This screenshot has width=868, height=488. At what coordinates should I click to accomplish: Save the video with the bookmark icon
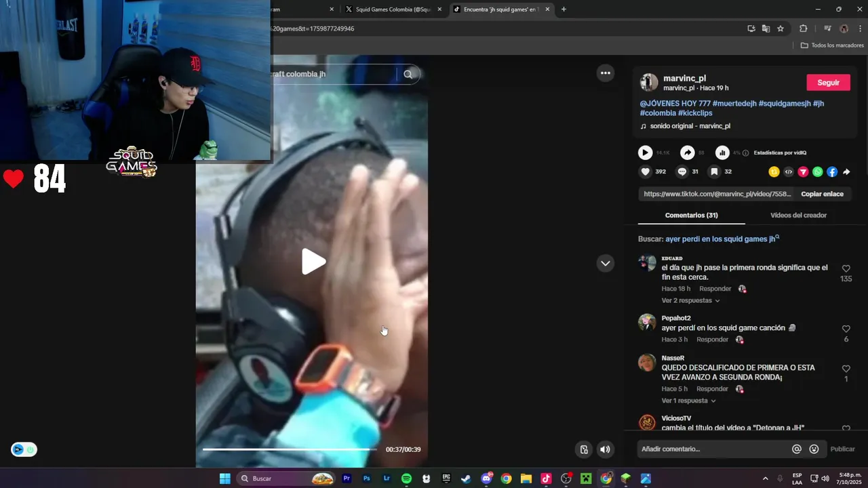(x=714, y=172)
